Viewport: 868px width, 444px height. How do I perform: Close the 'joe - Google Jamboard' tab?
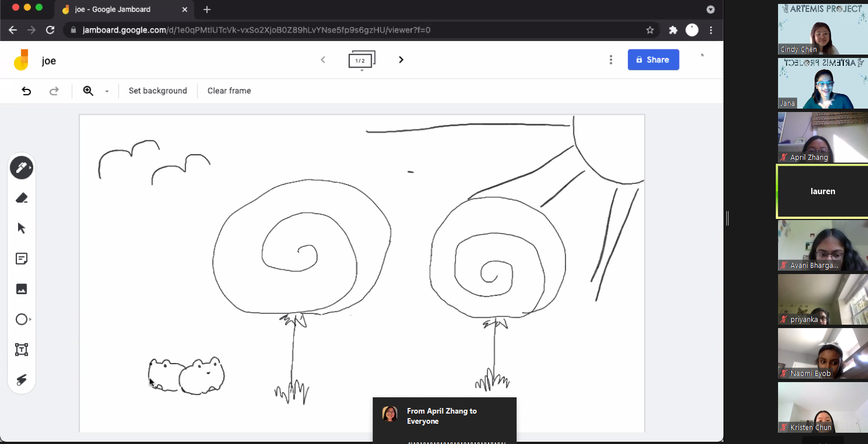pos(185,10)
